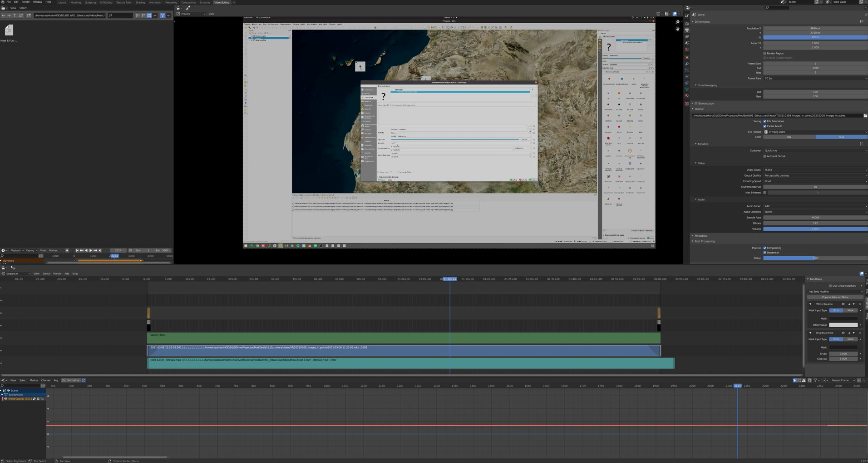The image size is (868, 463).
Task: Toggle the file browser filter icon
Action: coord(163,15)
